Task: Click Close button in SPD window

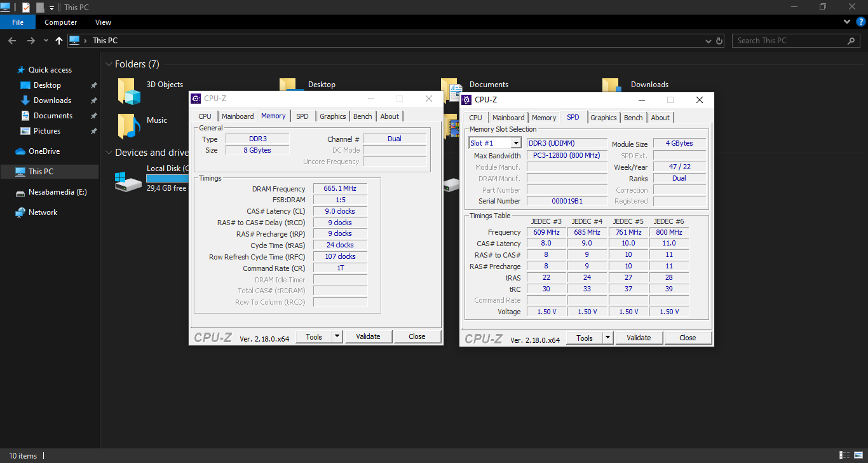Action: [x=688, y=338]
